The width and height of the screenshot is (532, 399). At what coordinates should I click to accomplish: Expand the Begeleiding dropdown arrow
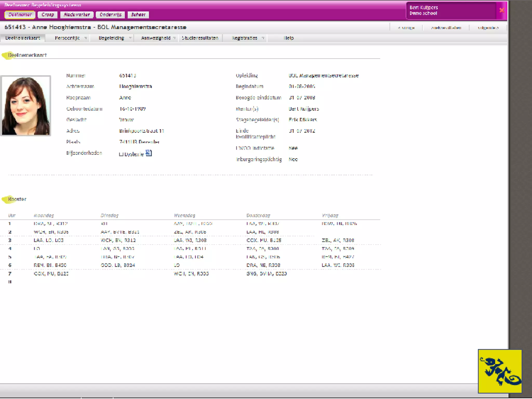tap(130, 38)
